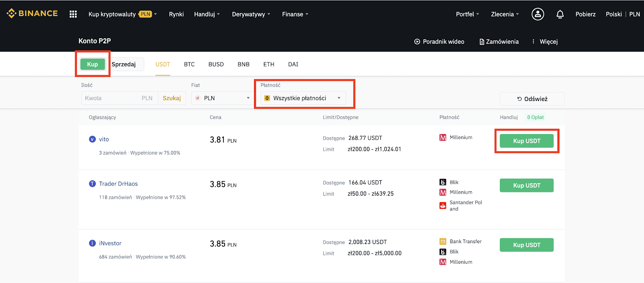Screen dimensions: 644x283
Task: Expand the Handluj menu
Action: [x=207, y=14]
